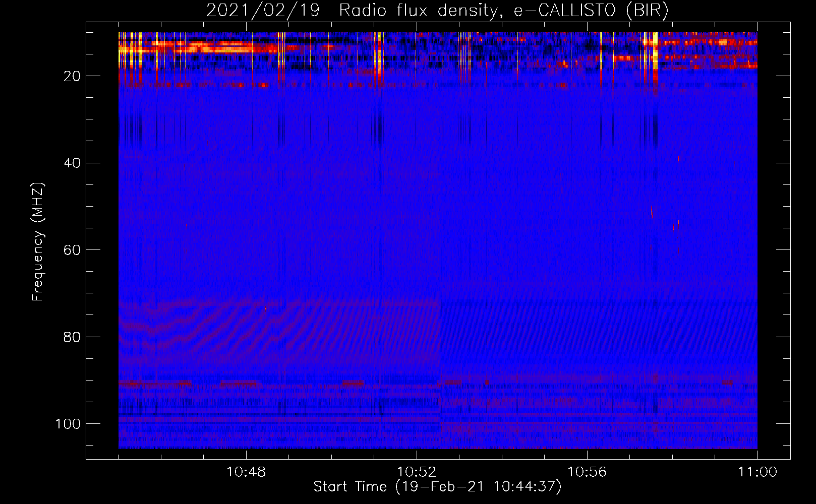Click the 'Start Time (19-Feb-21 10:44:37)' label

coord(437,487)
